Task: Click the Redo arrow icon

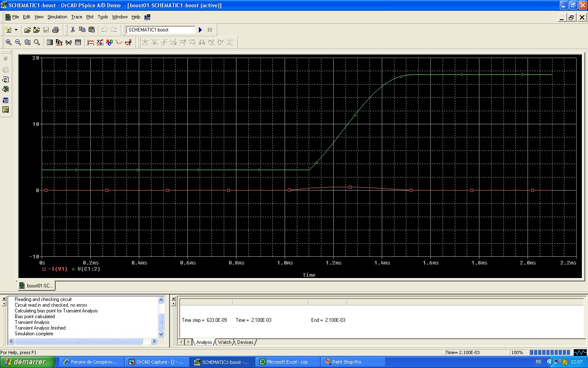Action: pos(114,30)
